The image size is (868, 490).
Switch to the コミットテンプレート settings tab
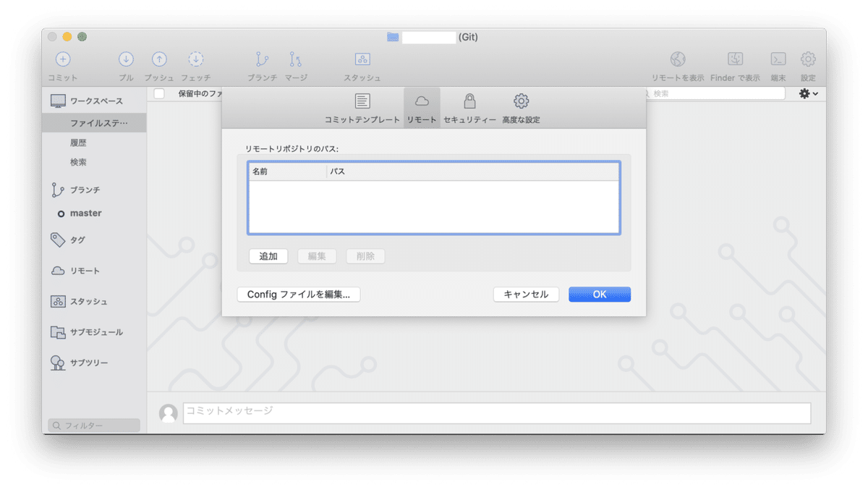point(362,107)
